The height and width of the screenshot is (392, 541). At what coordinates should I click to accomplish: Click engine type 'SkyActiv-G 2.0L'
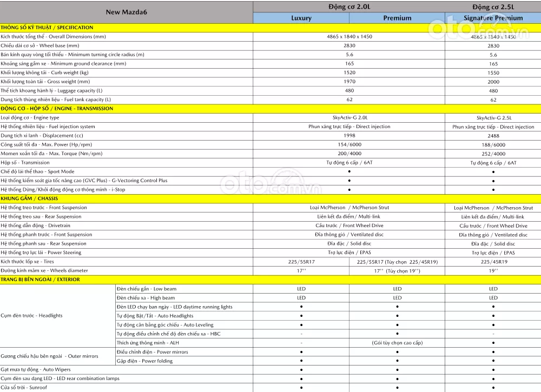[350, 117]
